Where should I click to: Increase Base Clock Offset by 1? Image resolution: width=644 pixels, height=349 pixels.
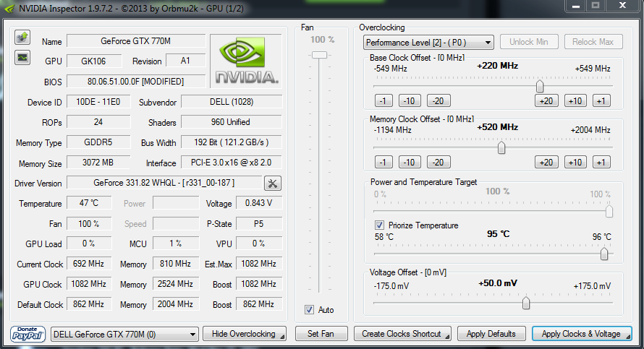pos(601,101)
